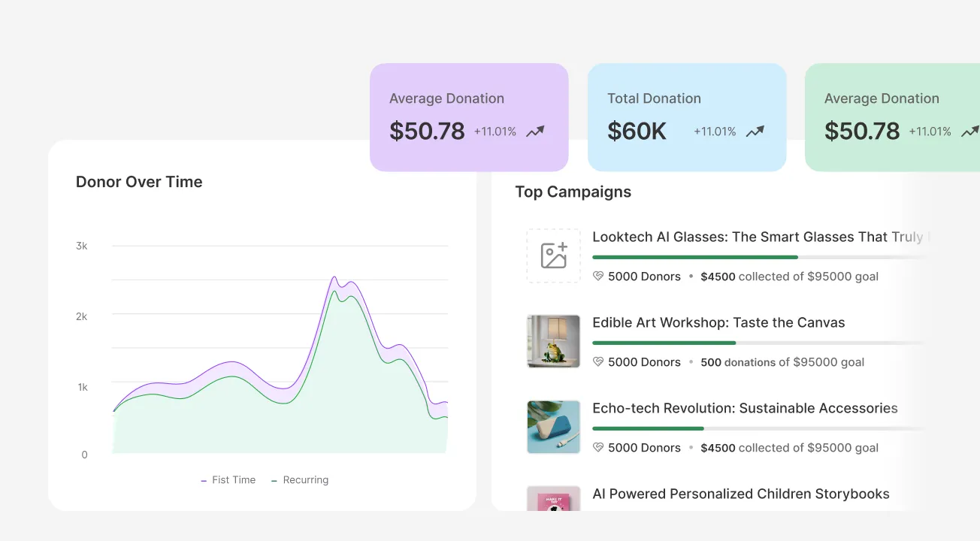Click the trend arrow in green Average Donation card
Image resolution: width=980 pixels, height=541 pixels.
[x=969, y=131]
